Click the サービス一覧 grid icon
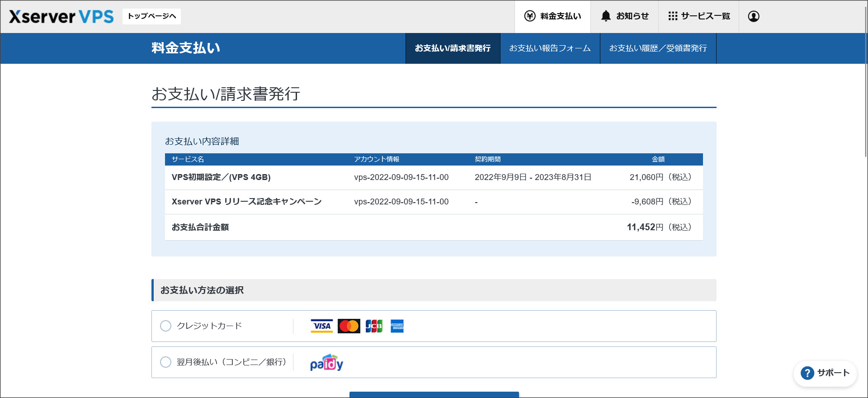Screen dimensions: 868x398 [673, 16]
